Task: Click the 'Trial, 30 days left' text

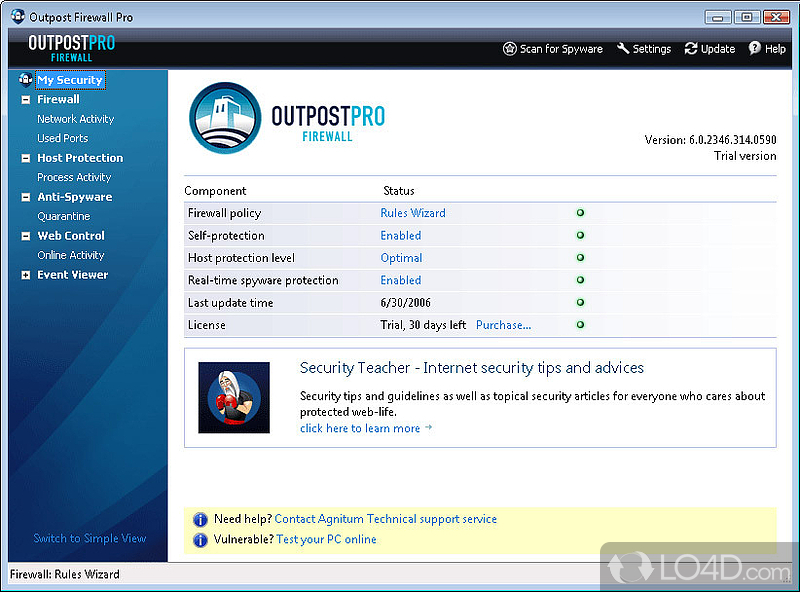Action: (x=423, y=325)
